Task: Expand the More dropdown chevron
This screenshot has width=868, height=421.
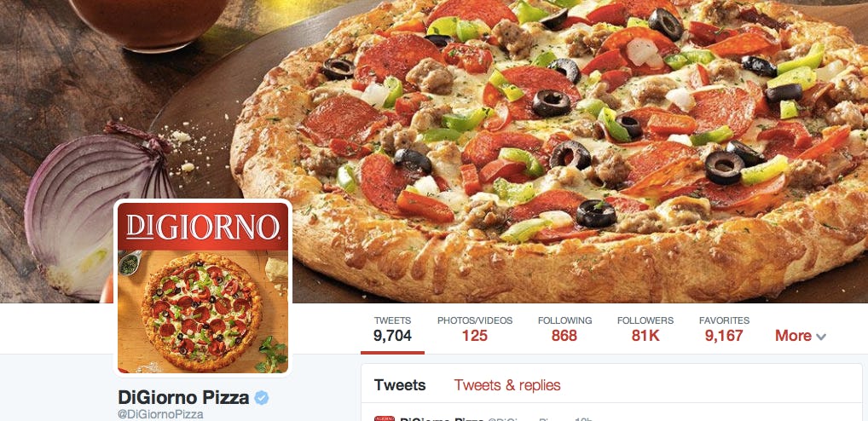Action: click(x=821, y=337)
